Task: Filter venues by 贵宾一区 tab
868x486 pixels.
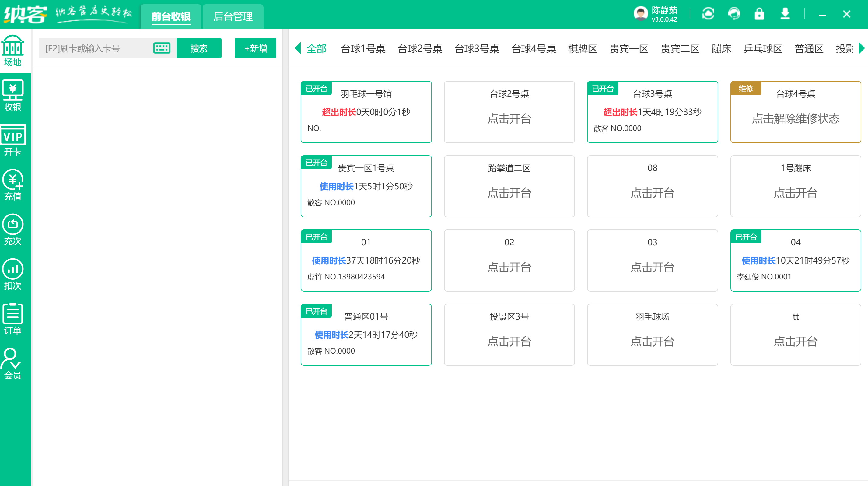Action: click(x=629, y=48)
